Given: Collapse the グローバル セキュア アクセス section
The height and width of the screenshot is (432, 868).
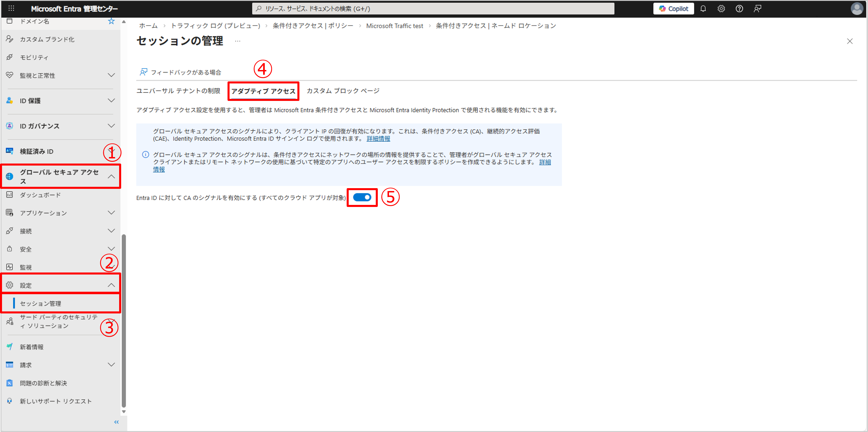Looking at the screenshot, I should coord(111,177).
